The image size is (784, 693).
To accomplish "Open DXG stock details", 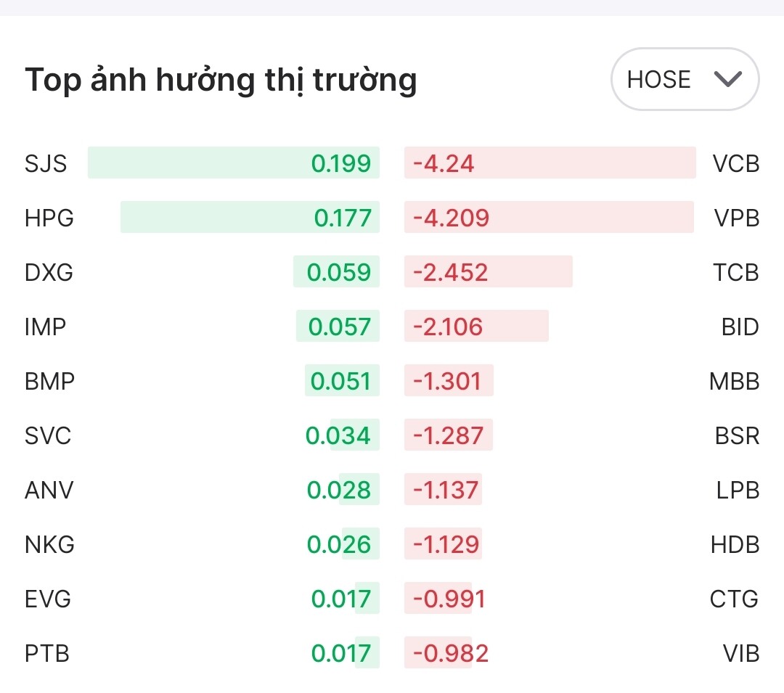I will (x=49, y=272).
